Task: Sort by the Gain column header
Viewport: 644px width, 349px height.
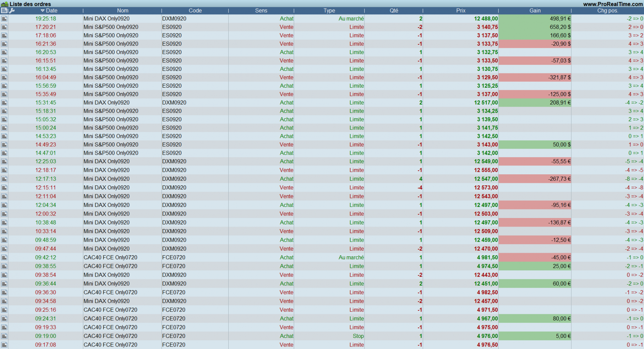Action: click(x=535, y=11)
